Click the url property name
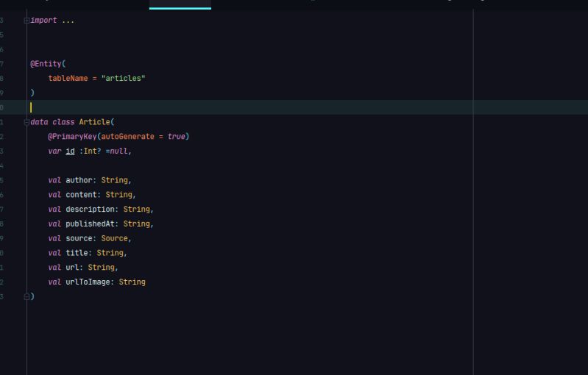 point(72,268)
